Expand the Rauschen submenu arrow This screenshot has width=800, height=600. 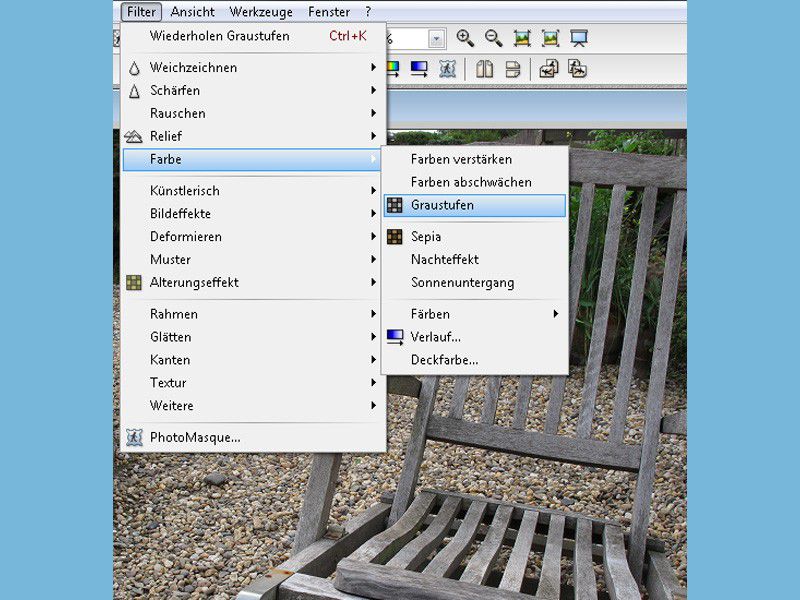(x=373, y=113)
